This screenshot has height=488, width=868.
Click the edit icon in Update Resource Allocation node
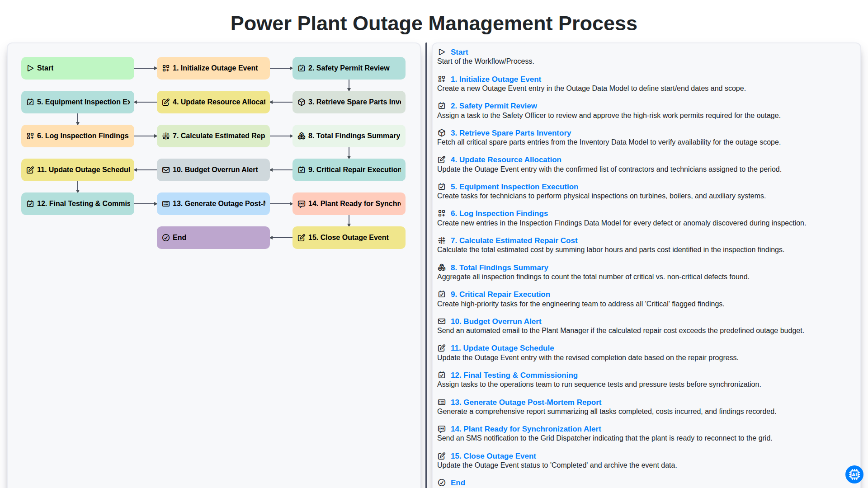point(166,102)
